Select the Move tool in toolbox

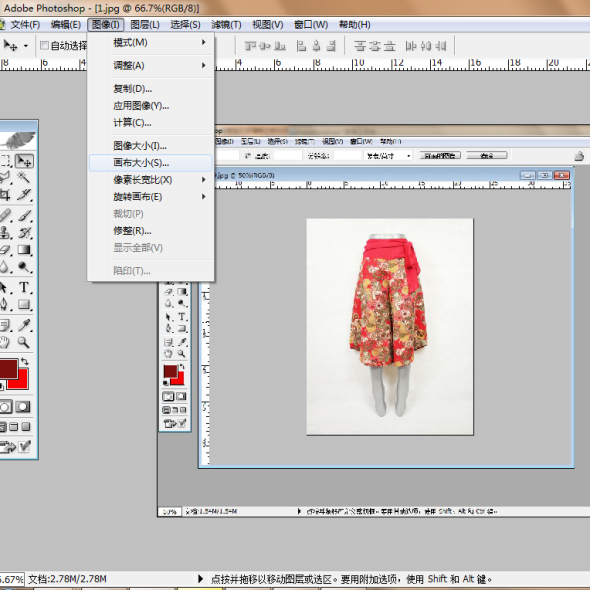click(x=24, y=161)
